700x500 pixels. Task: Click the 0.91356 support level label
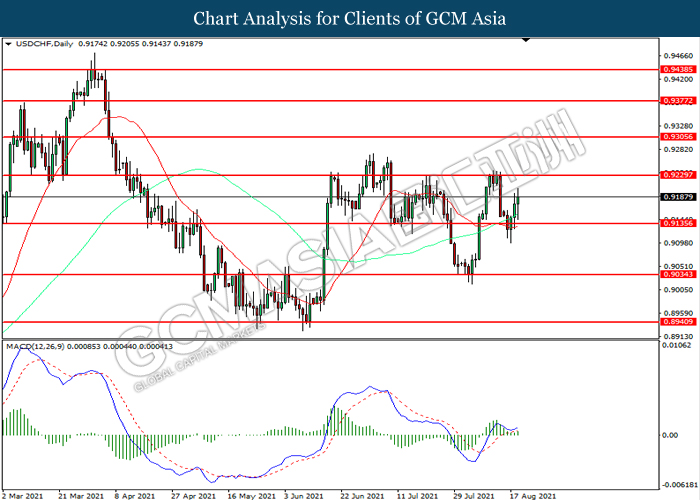click(678, 223)
